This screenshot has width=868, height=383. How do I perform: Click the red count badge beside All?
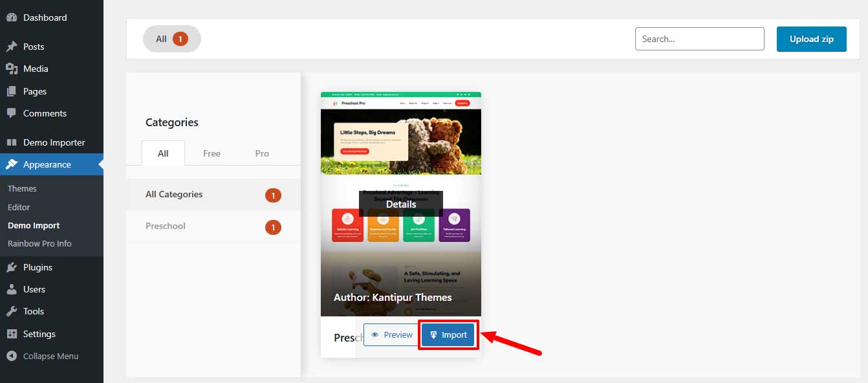pyautogui.click(x=180, y=39)
